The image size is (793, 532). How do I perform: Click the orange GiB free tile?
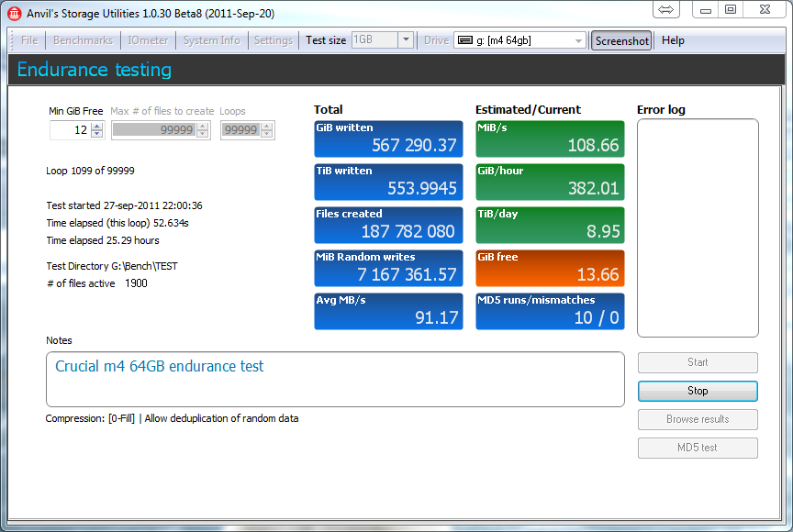pyautogui.click(x=551, y=268)
